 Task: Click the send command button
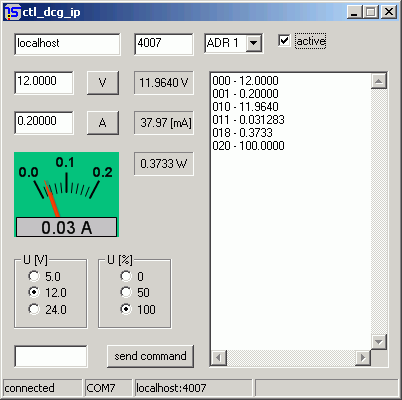point(150,356)
